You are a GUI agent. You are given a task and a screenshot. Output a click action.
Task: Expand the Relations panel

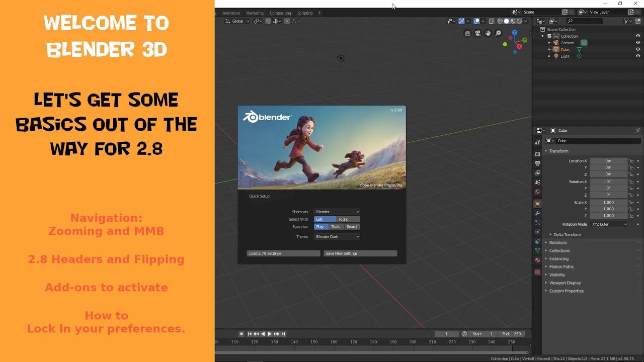[557, 243]
